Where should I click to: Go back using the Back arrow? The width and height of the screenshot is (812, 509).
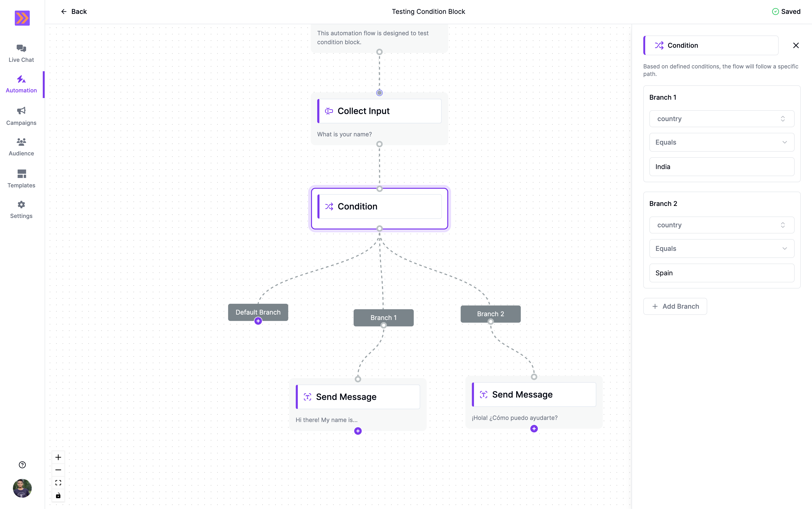74,12
